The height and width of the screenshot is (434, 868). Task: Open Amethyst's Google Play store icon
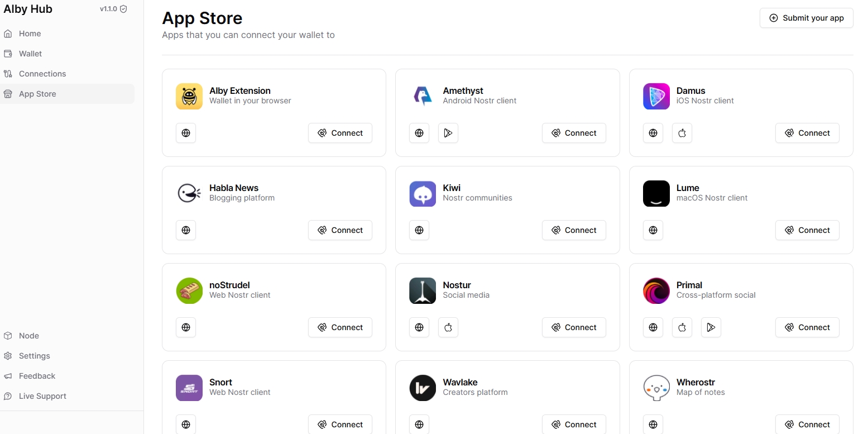[x=448, y=133]
